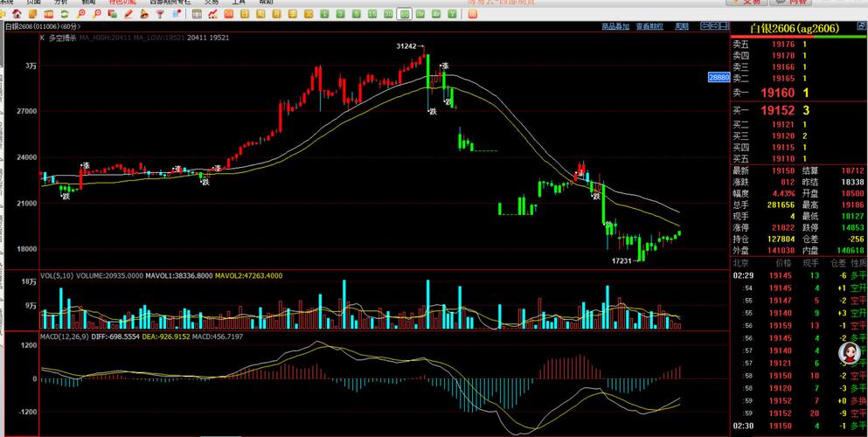Viewport: 868px width, 437px height.
Task: Click the blue 28880 price axis marker
Action: point(718,78)
